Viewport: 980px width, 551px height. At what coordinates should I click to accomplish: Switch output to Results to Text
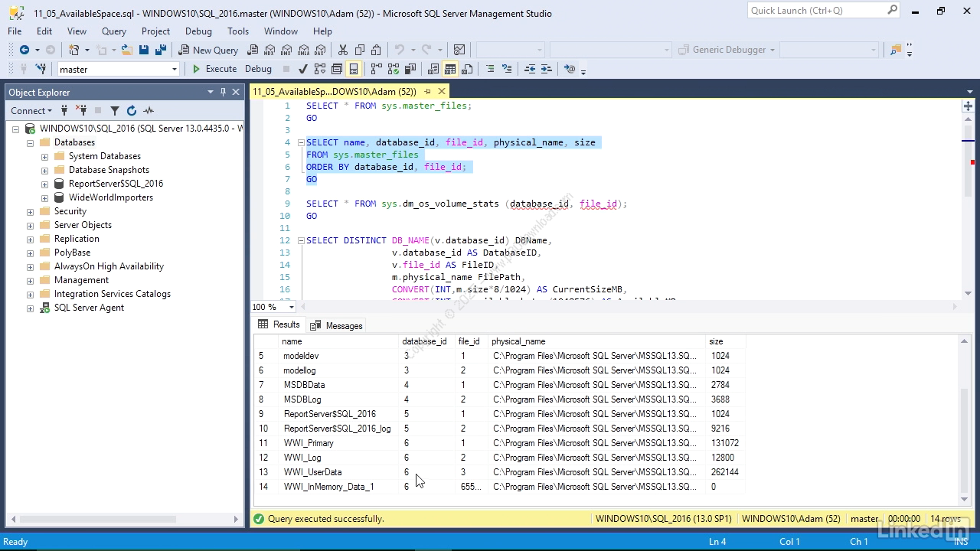coord(433,69)
